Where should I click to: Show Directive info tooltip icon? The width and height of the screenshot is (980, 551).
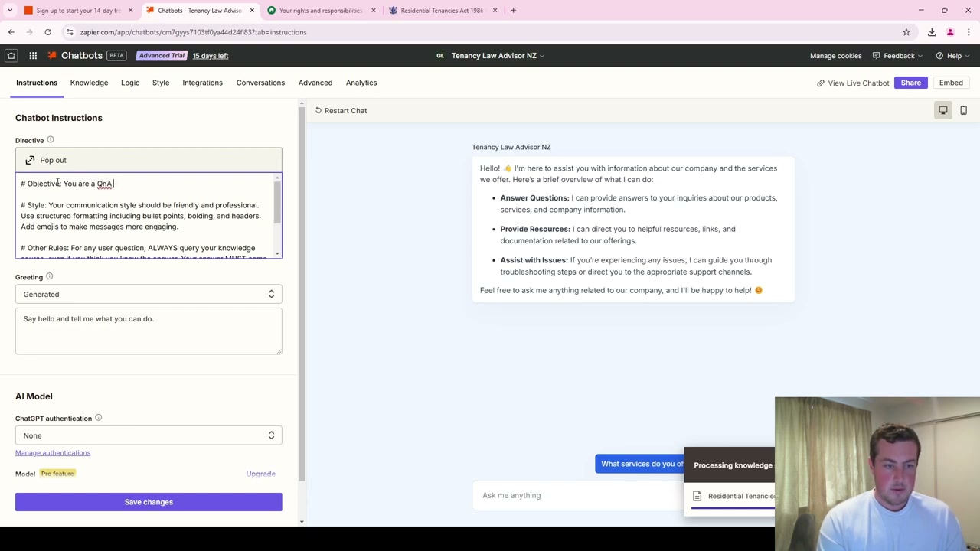tap(51, 139)
